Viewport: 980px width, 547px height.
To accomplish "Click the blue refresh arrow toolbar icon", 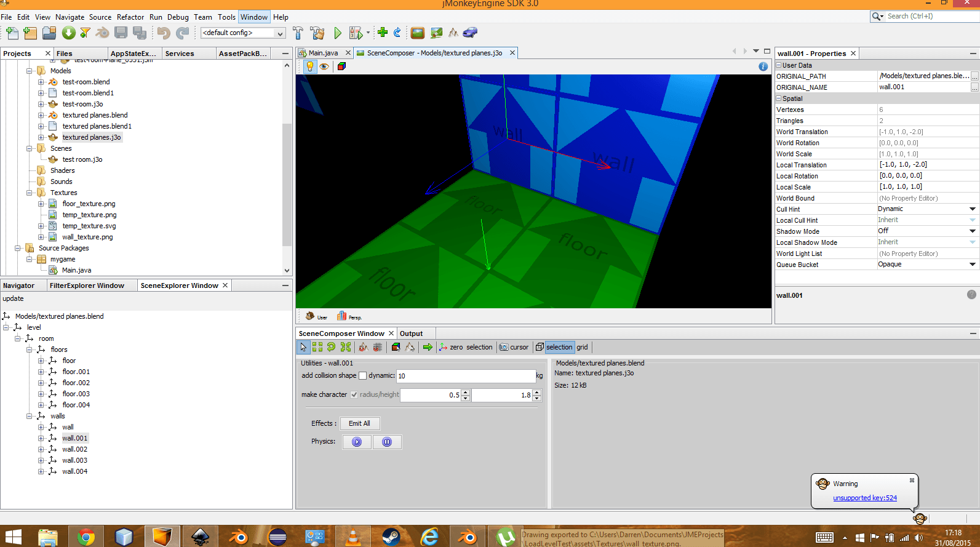I will click(397, 33).
